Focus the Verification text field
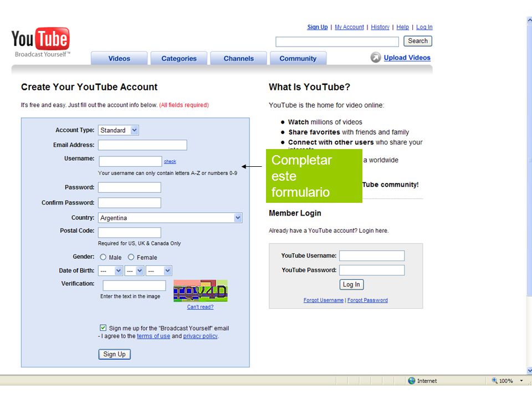This screenshot has height=399, width=532. click(134, 285)
